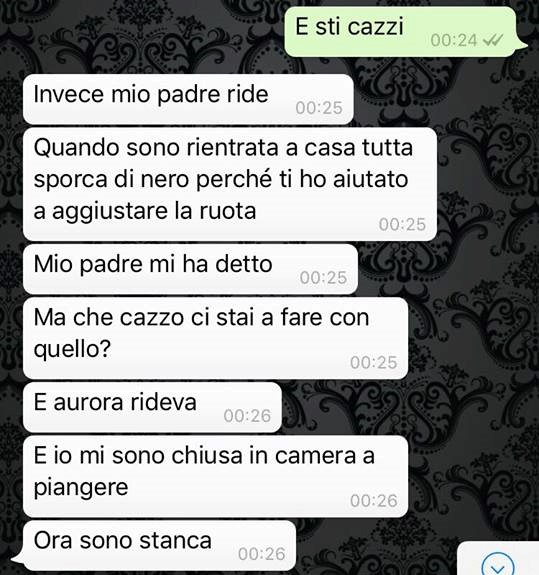
Task: Select the 'E aurora rideva' message
Action: pos(152,407)
